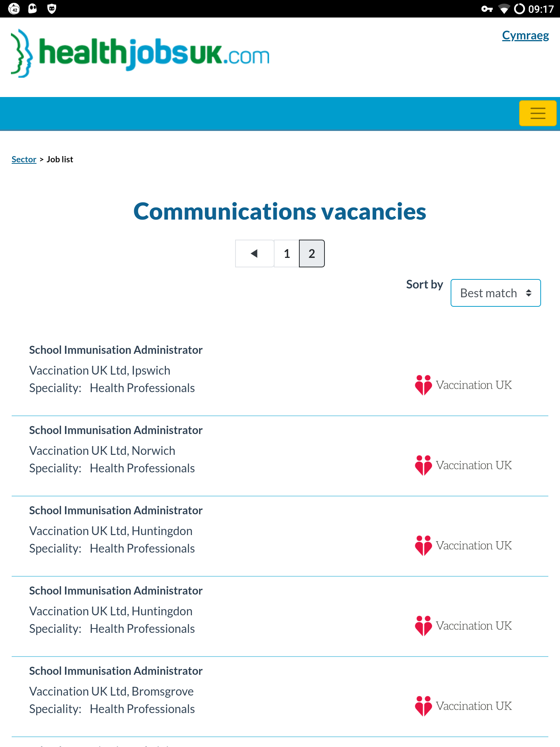Click Vaccination UK logo for Norwich job
This screenshot has height=747, width=560.
coord(463,465)
